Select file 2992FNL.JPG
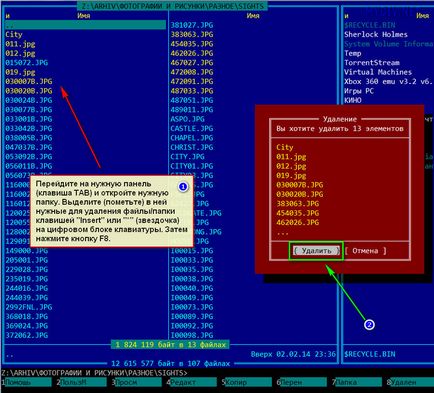This screenshot has height=393, width=434. [x=29, y=307]
